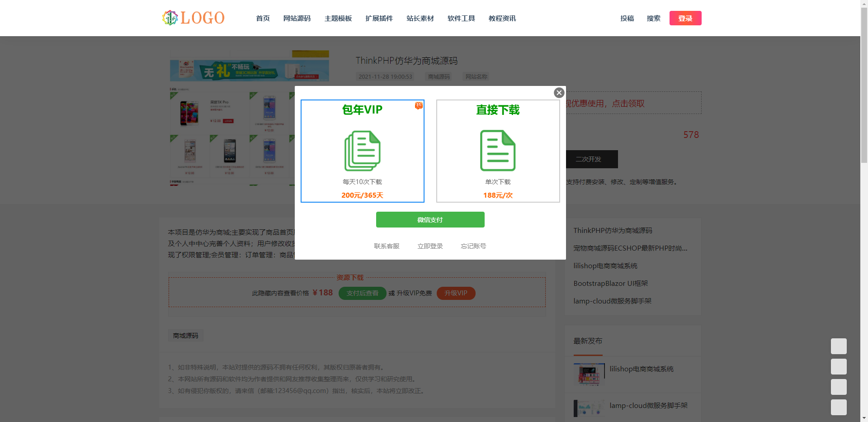Click the third floating white side button
This screenshot has width=868, height=422.
(x=839, y=387)
